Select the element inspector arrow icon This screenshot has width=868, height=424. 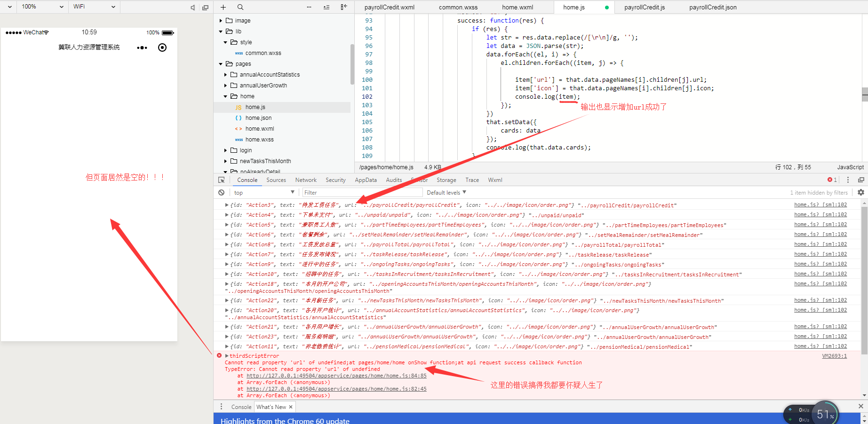point(221,180)
